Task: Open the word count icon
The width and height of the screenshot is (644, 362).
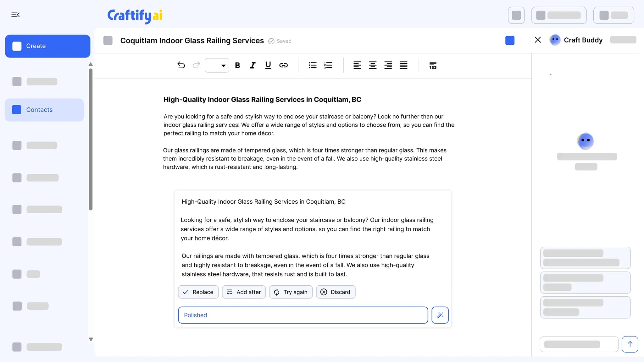Action: (433, 65)
